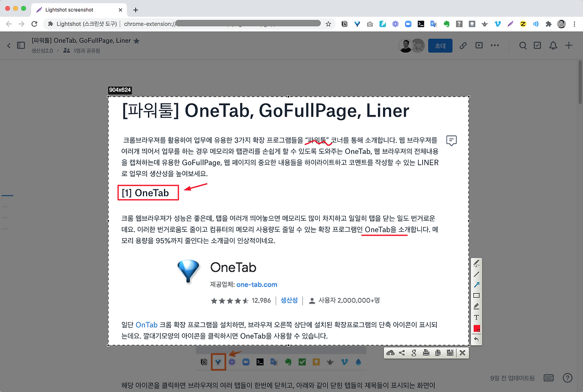Open the comment bubble beside the paragraph

click(x=451, y=140)
